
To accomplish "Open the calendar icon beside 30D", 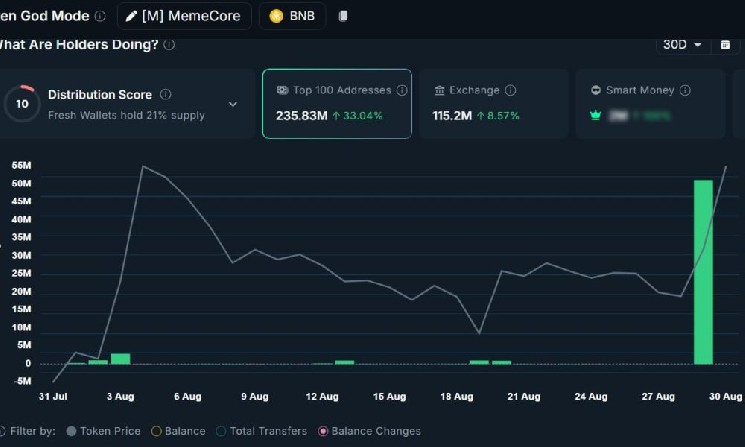I will click(726, 45).
